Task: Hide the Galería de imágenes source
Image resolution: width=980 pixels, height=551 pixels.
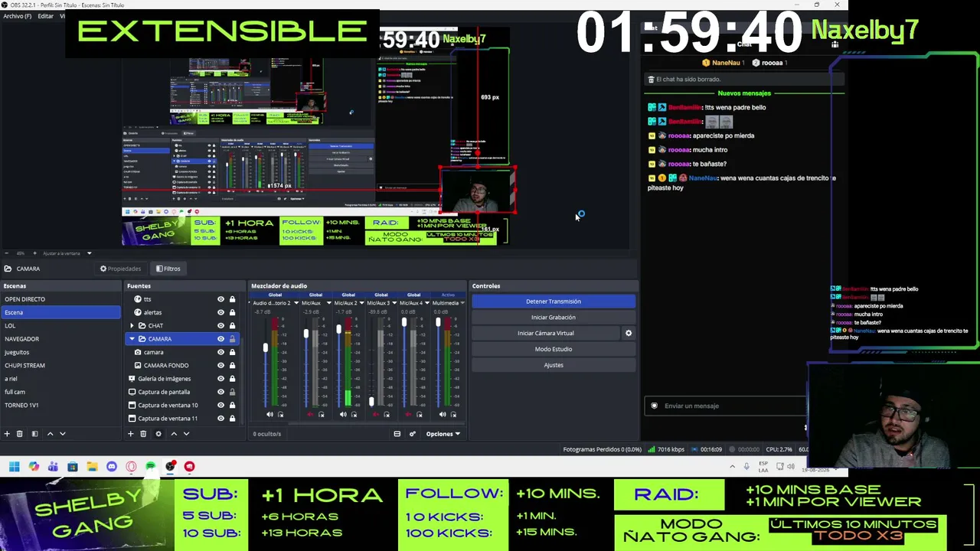Action: pos(220,379)
